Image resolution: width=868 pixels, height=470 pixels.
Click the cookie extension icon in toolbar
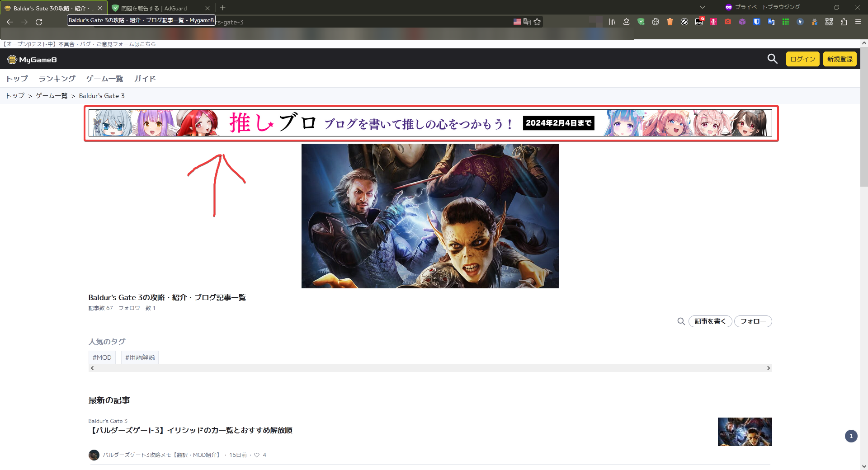click(x=656, y=22)
